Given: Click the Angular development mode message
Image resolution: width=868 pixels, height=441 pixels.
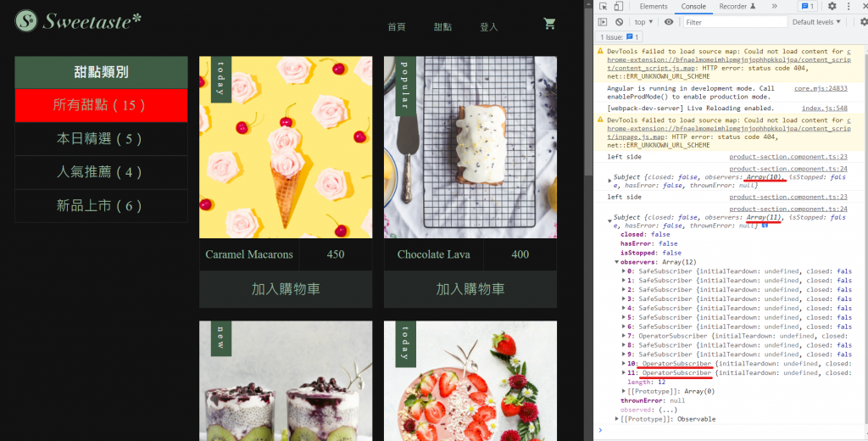Looking at the screenshot, I should point(691,92).
